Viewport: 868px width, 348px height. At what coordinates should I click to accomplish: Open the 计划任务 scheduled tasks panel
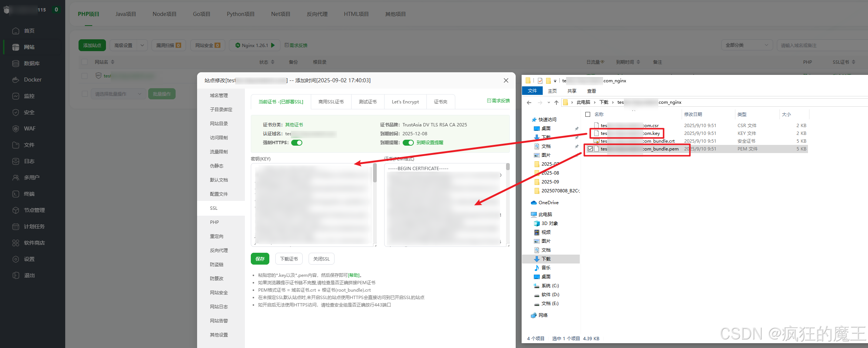click(33, 226)
